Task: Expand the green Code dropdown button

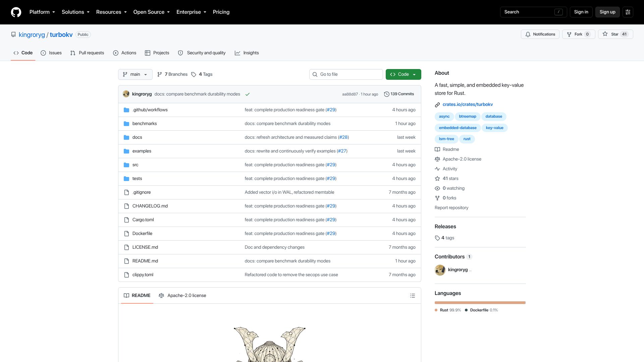Action: pos(404,74)
